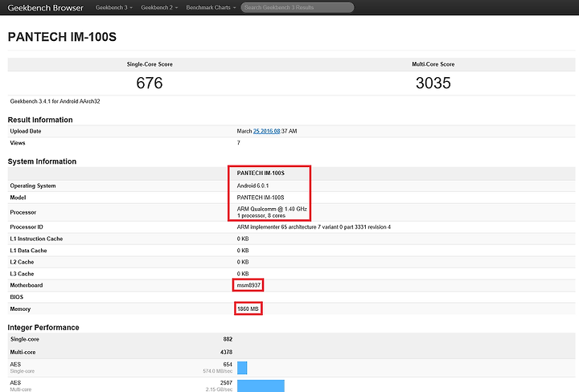
Task: Select the L3 Cache label
Action: (22, 274)
